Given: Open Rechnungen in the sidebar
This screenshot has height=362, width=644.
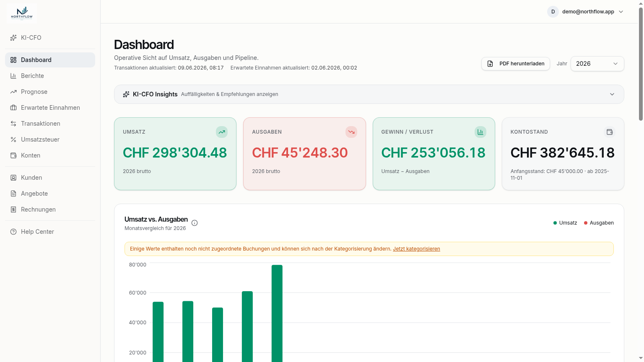Looking at the screenshot, I should pyautogui.click(x=50, y=209).
